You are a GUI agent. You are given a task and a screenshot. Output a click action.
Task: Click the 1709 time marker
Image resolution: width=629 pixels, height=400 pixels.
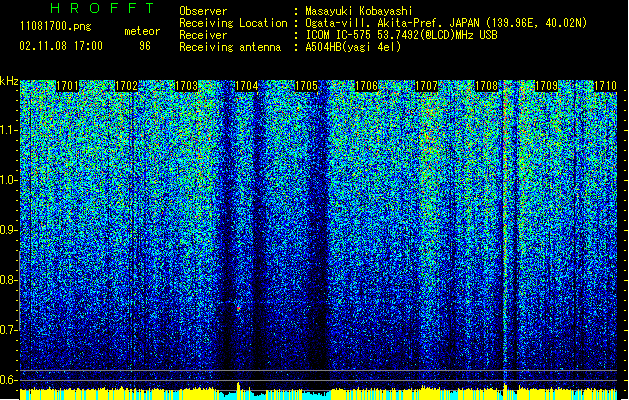(x=546, y=86)
